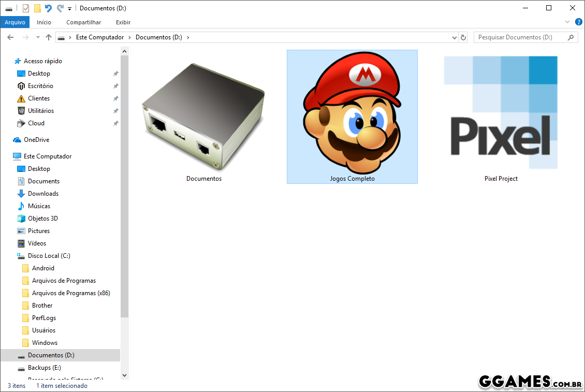Click the pin icon next to Clientes
The height and width of the screenshot is (392, 585).
(x=115, y=98)
